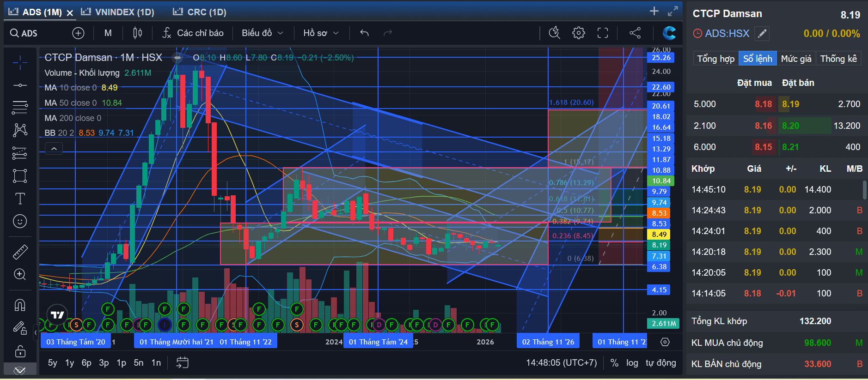Viewport: 868px width, 380px height.
Task: Switch to the VNINDEX (1D) chart tab
Action: coord(118,12)
